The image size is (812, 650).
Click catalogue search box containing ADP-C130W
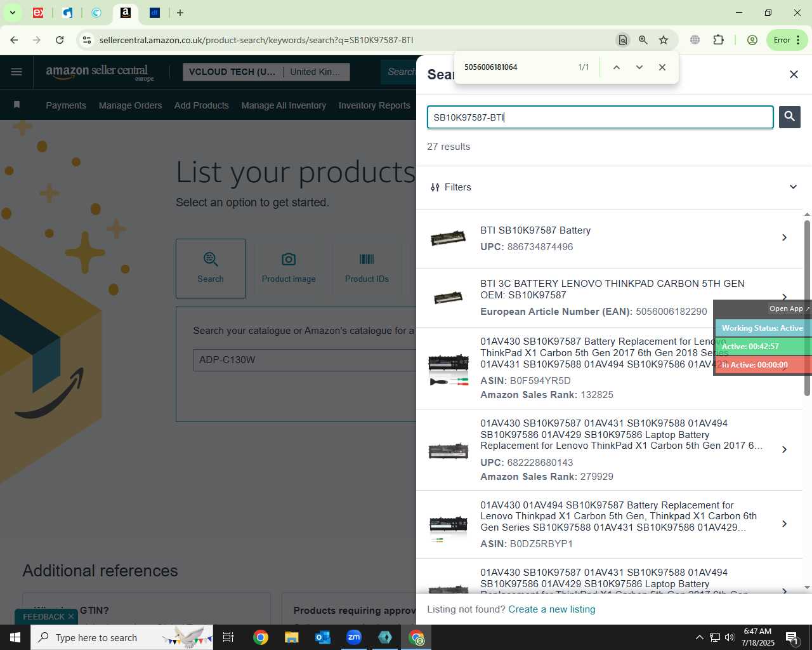click(304, 360)
